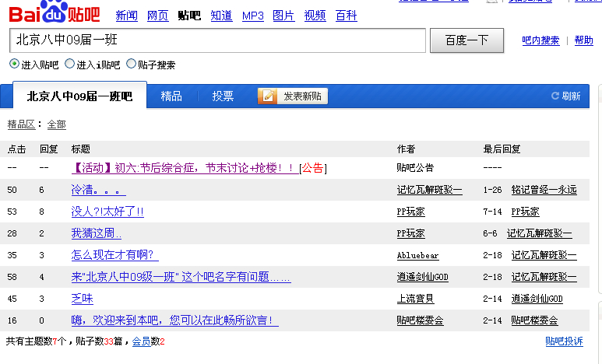The width and height of the screenshot is (602, 364).
Task: Open the 帮助 link
Action: (583, 40)
